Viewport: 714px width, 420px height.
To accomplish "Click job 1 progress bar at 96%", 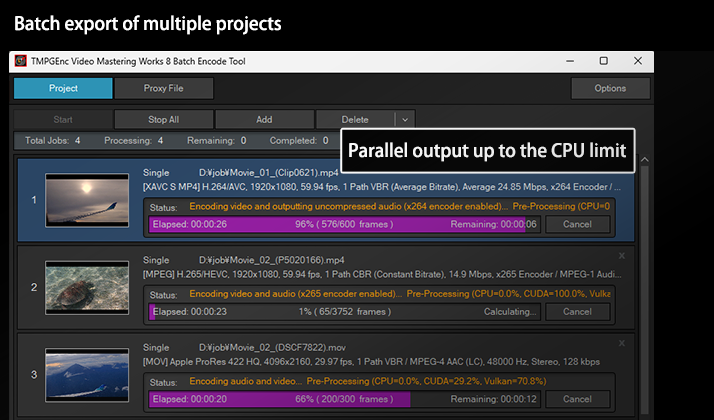I will [344, 224].
